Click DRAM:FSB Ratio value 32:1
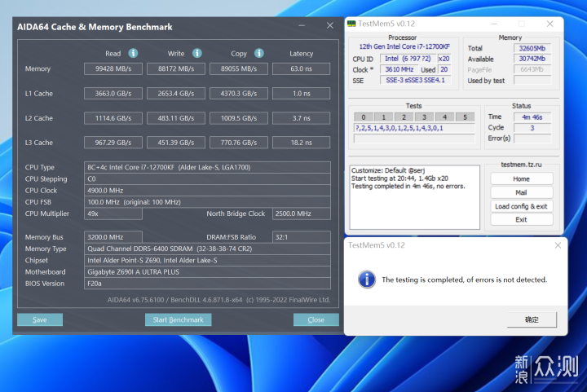The height and width of the screenshot is (392, 587). 302,237
